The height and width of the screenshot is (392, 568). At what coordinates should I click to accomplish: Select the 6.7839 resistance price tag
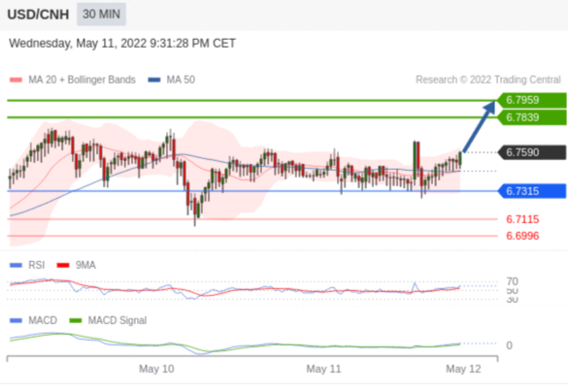pos(532,117)
